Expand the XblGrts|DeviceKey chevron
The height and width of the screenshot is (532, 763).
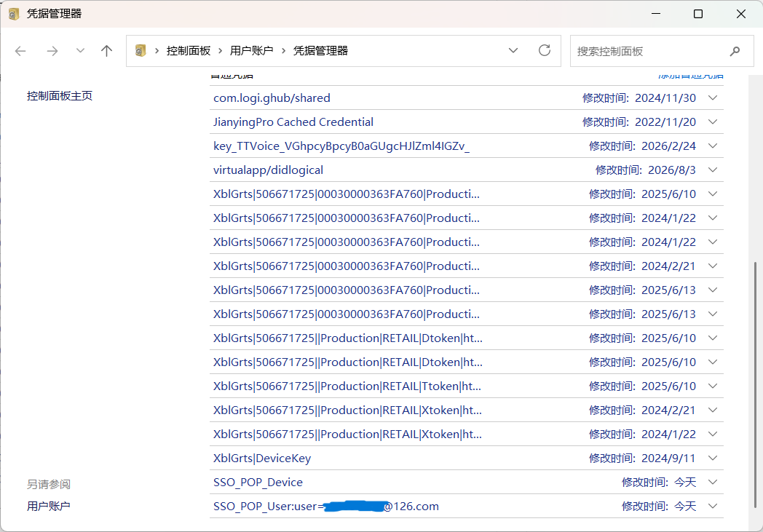[x=712, y=458]
